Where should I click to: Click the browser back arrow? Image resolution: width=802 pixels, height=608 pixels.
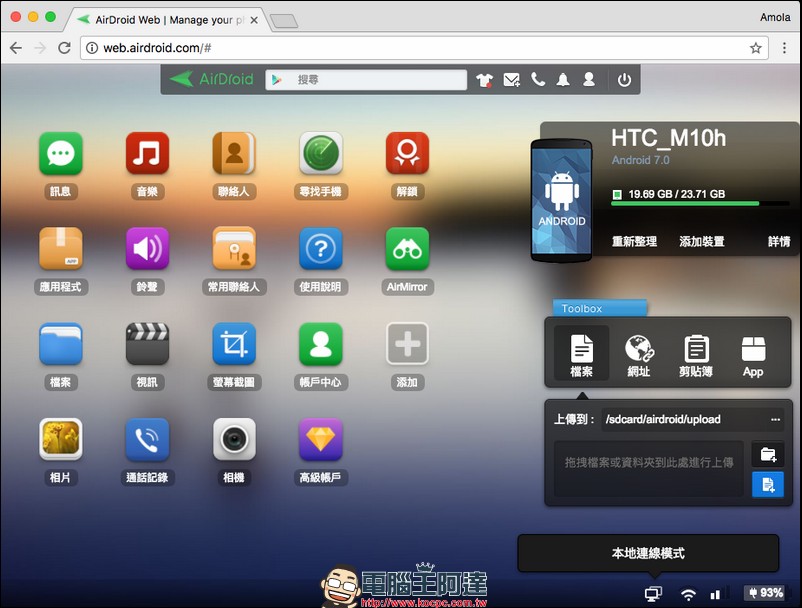(16, 48)
